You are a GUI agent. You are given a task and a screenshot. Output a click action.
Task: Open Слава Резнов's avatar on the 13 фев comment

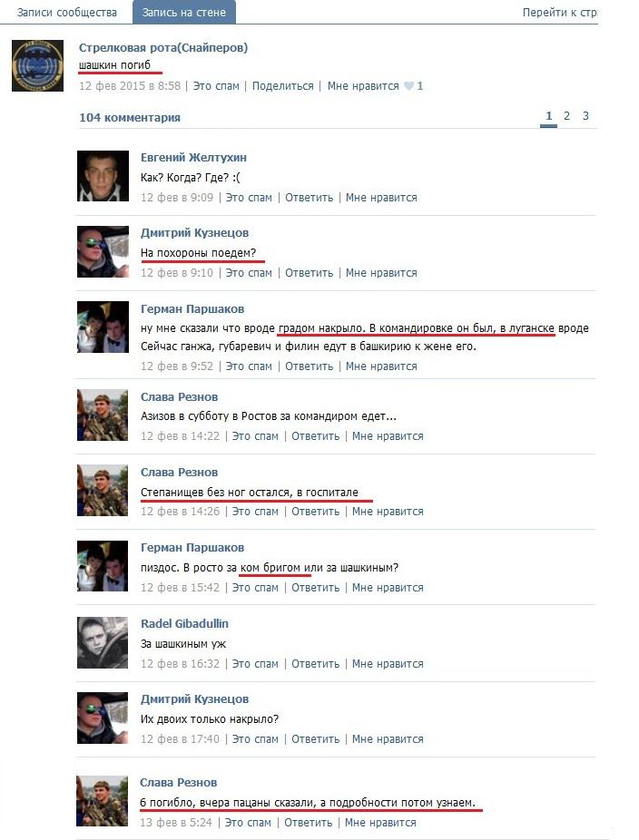[102, 801]
